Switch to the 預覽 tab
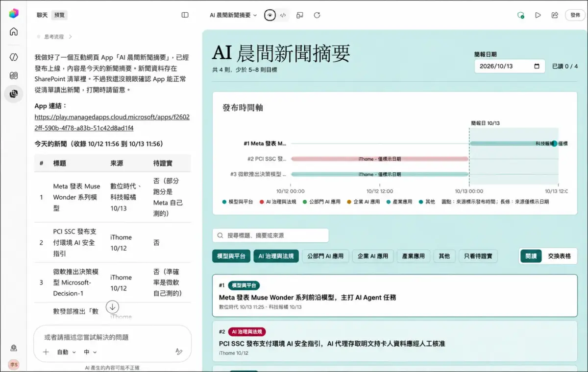Screen dimensions: 588x372 59,15
